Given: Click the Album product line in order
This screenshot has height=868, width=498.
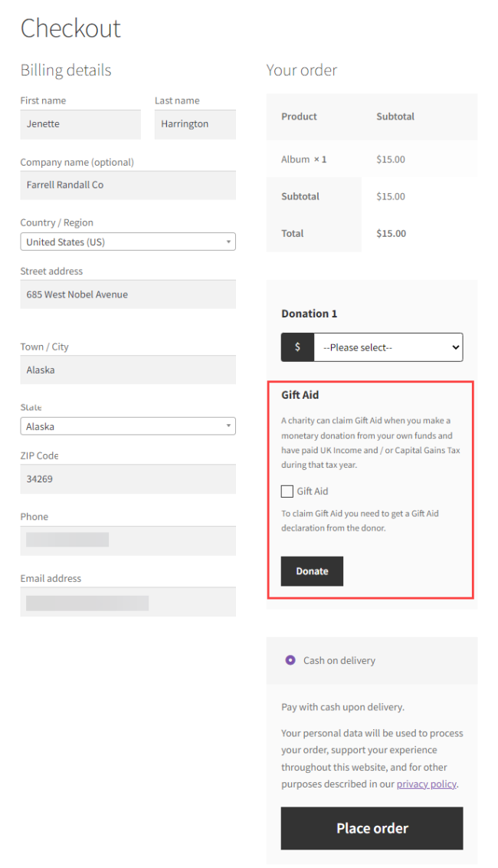Looking at the screenshot, I should point(304,159).
